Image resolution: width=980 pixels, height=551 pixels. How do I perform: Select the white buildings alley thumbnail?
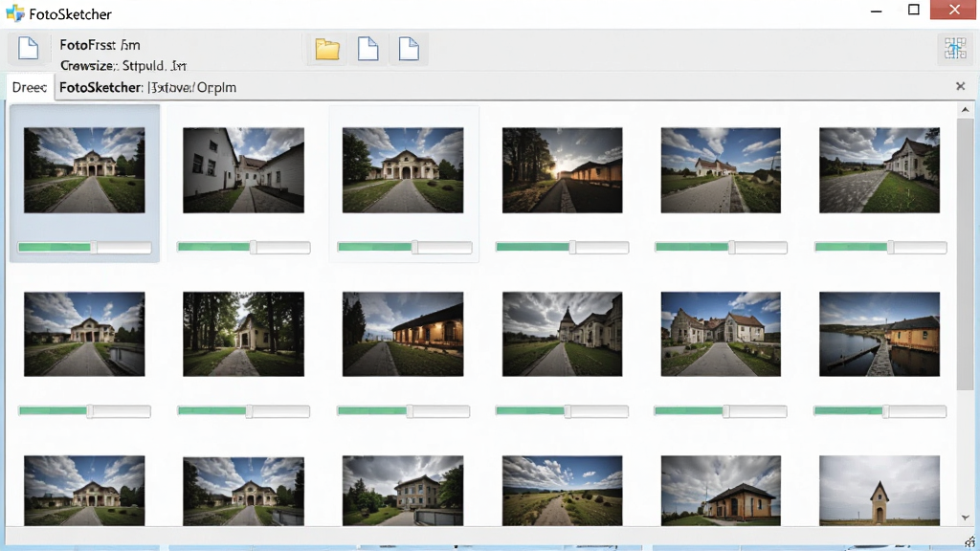pos(243,170)
